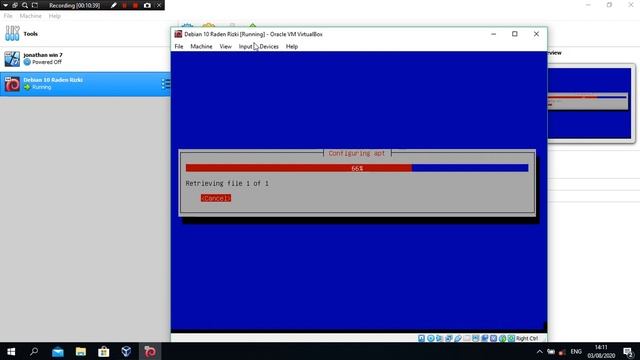Click the hard disk activity indicator in VM status bar
The height and width of the screenshot is (360, 640).
(421, 338)
